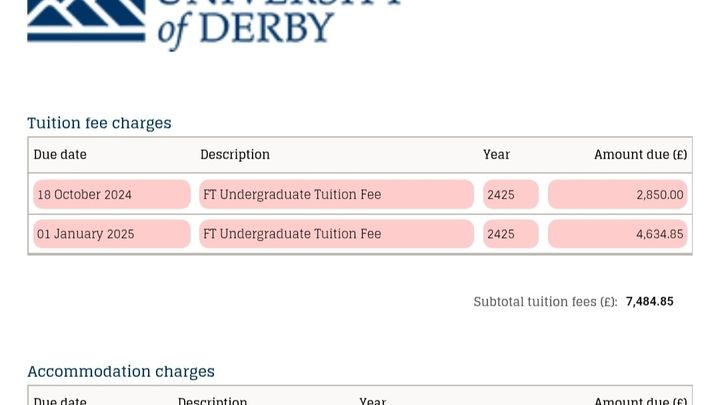Select the 18 October 2024 due date
Viewport: 720px width, 405px height.
[x=112, y=194]
